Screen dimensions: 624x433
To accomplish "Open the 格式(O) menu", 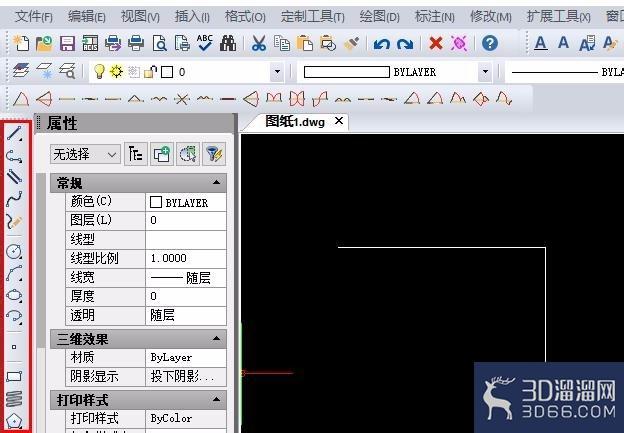I will (x=245, y=17).
